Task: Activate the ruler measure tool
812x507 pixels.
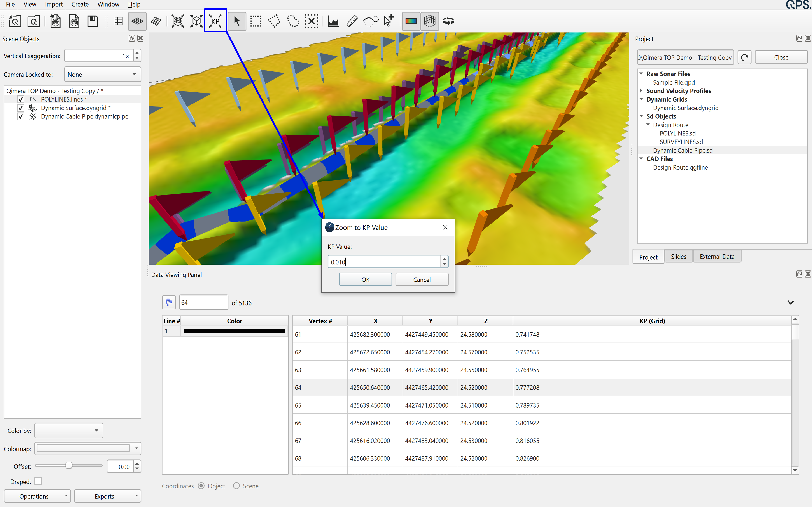Action: point(352,21)
